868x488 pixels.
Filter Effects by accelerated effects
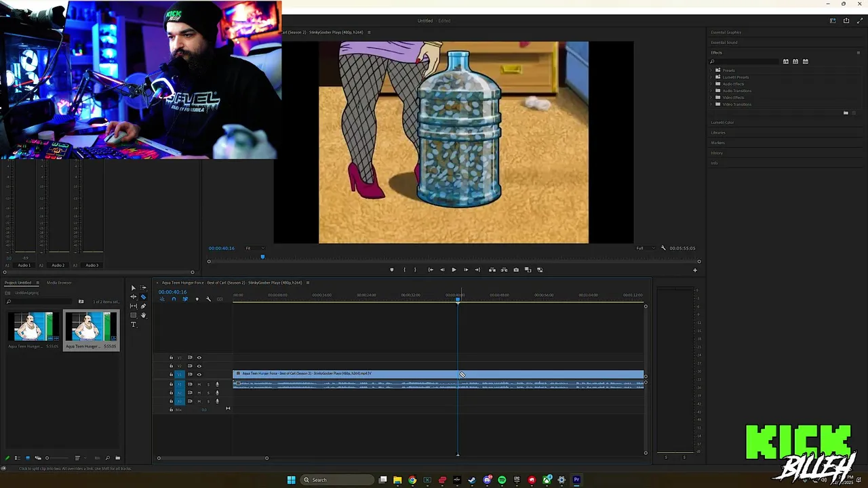tap(785, 62)
